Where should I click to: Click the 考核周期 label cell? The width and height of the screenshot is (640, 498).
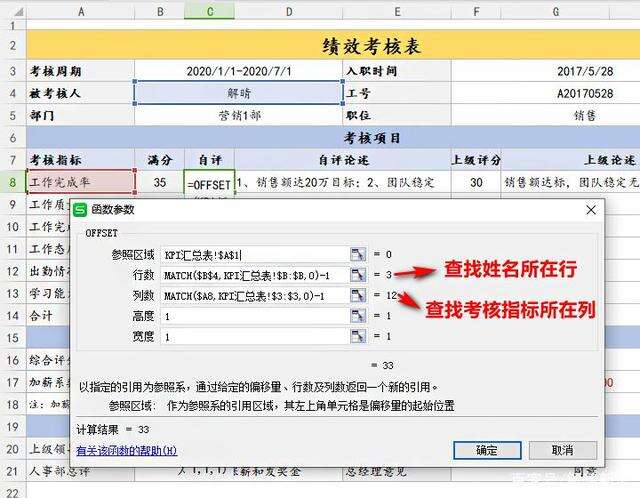tap(80, 71)
